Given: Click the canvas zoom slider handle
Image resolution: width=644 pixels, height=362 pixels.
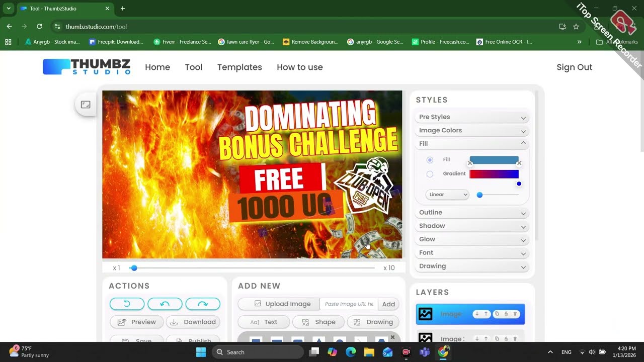Looking at the screenshot, I should pos(134,268).
